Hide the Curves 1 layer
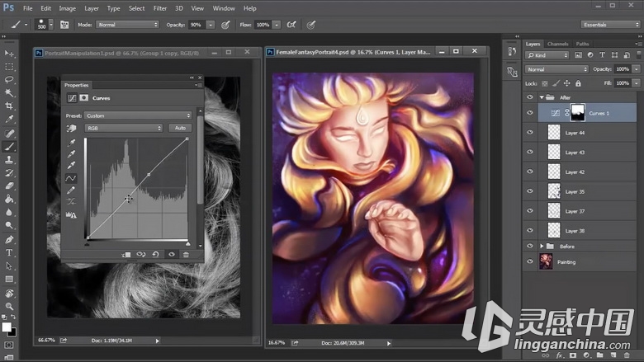Image resolution: width=644 pixels, height=362 pixels. [530, 113]
